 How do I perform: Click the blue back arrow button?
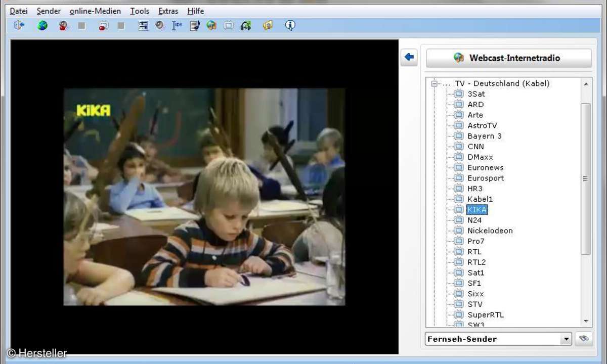409,57
